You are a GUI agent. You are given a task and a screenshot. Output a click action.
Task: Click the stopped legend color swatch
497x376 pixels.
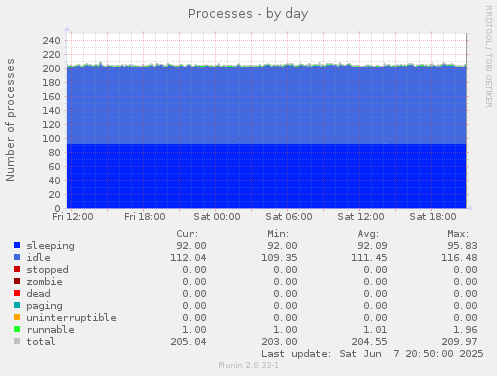tap(17, 269)
